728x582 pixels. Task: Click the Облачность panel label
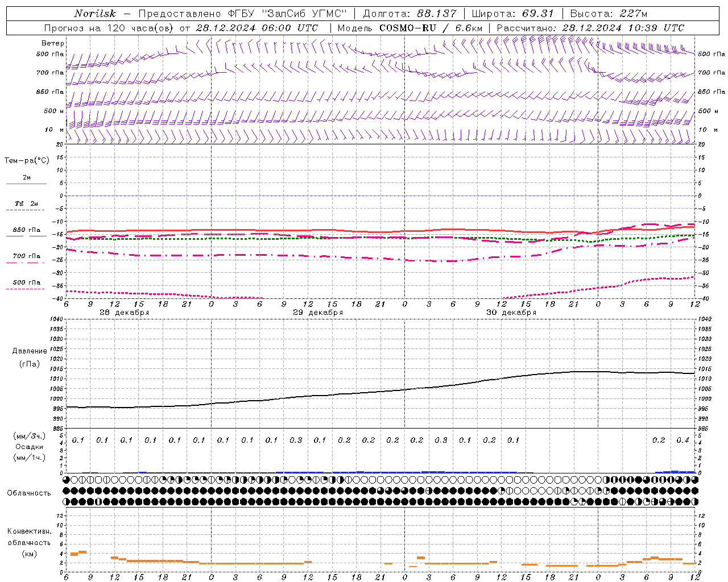click(x=29, y=493)
